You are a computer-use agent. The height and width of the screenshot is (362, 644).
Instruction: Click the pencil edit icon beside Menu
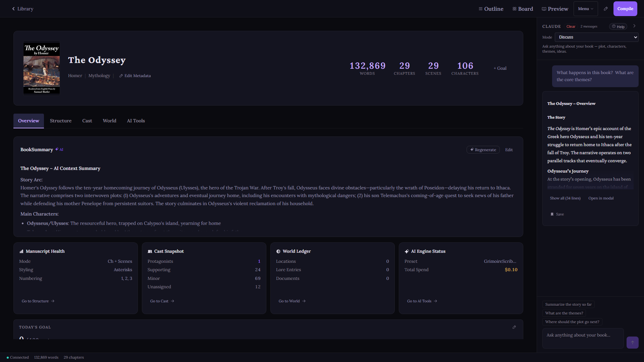606,9
